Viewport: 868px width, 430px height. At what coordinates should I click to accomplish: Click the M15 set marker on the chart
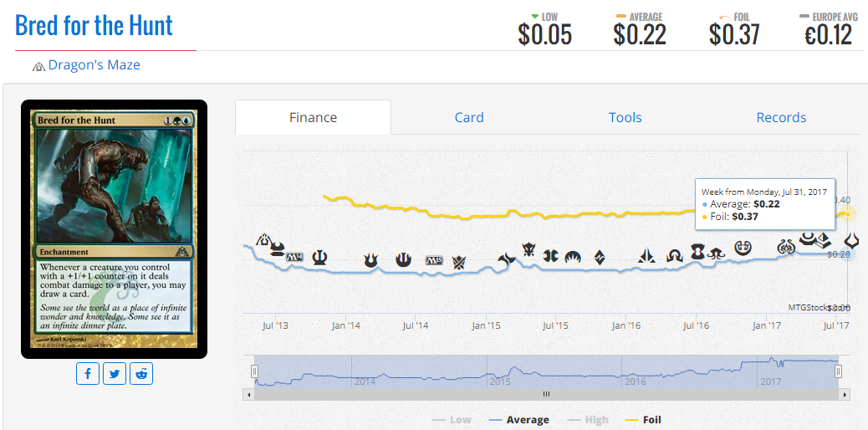pos(435,260)
